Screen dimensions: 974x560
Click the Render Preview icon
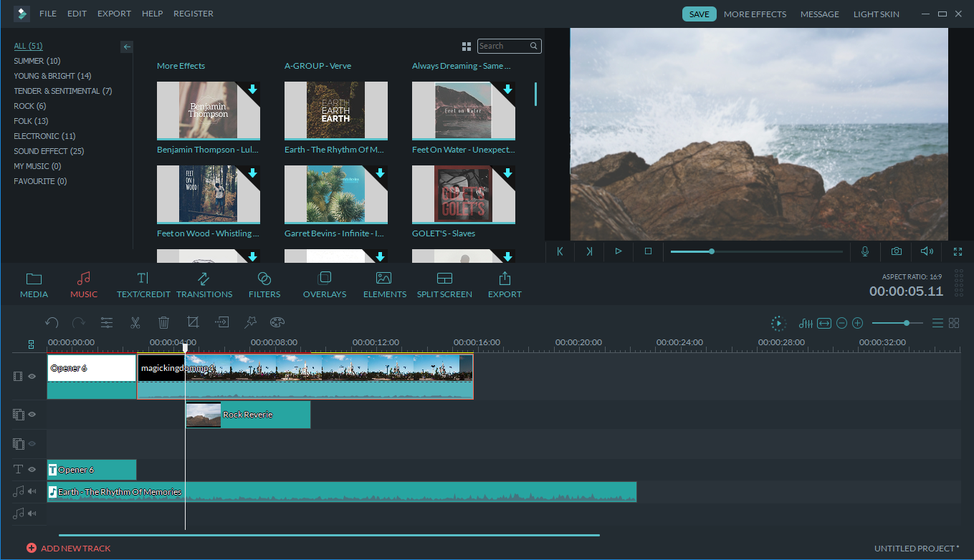coord(778,323)
